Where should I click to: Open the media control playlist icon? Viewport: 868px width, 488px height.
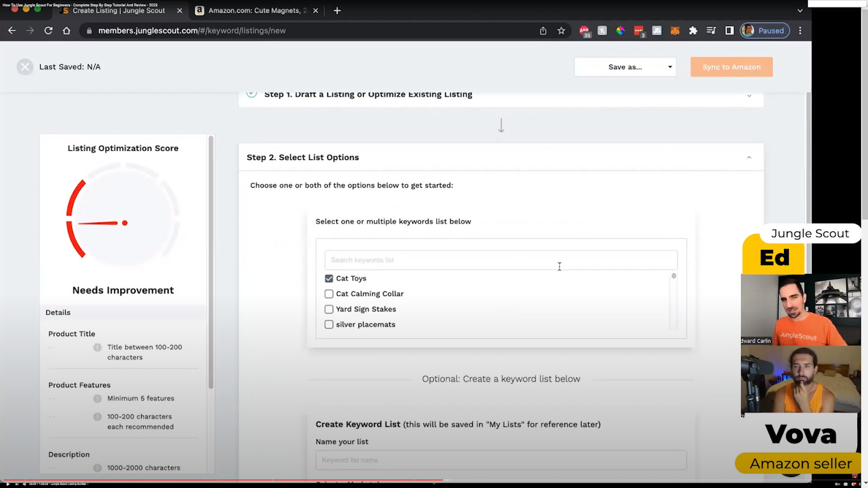pos(711,31)
